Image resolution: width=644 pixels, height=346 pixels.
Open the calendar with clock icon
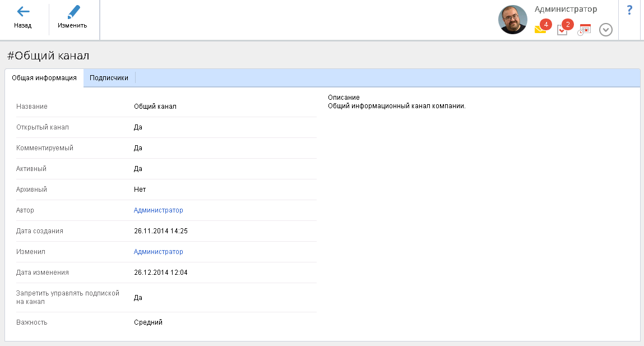[585, 30]
